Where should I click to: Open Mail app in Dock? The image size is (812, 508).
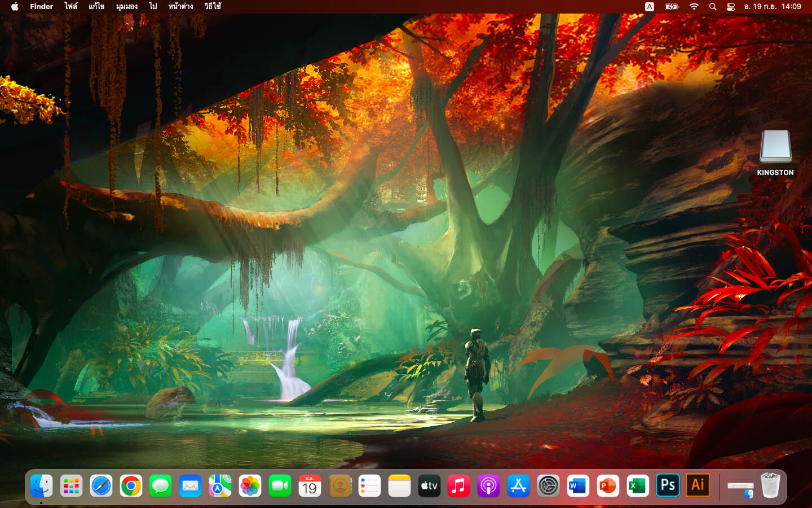pyautogui.click(x=191, y=486)
